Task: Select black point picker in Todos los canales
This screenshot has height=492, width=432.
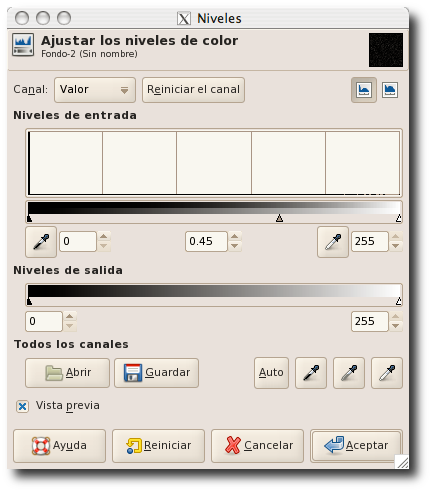Action: click(x=311, y=373)
